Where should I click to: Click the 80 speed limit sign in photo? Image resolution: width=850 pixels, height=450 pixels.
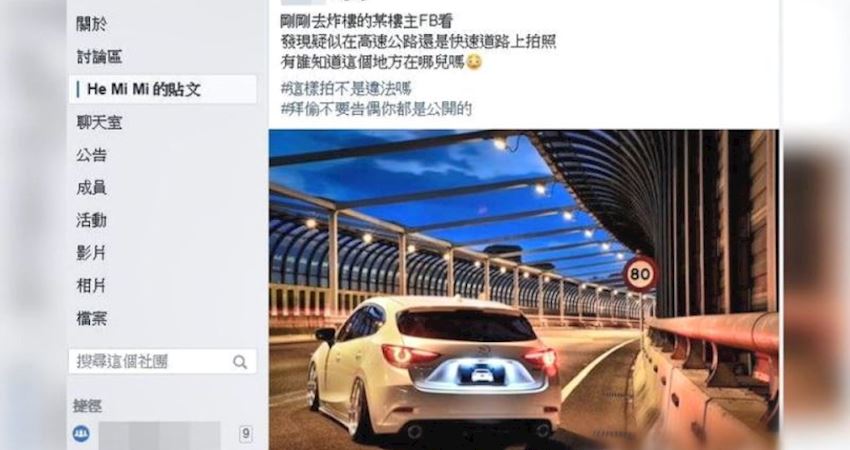coord(640,274)
